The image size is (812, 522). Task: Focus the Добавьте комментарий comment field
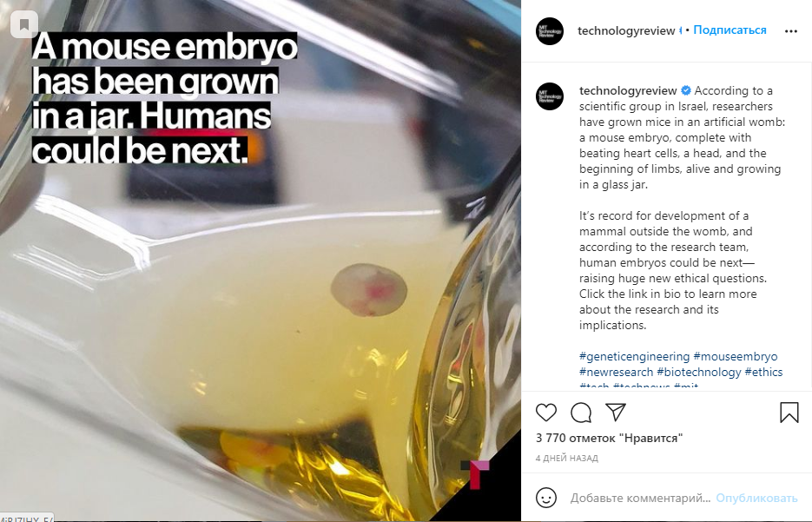(640, 499)
